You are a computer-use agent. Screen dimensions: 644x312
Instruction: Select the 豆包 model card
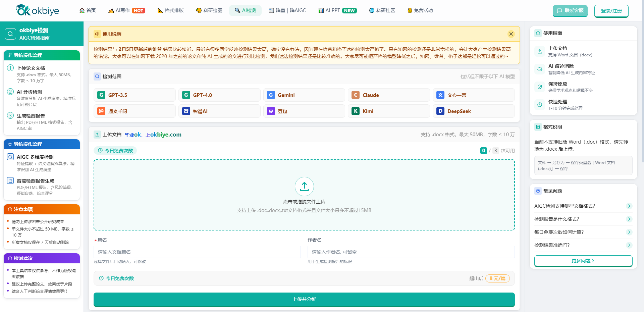tap(304, 111)
